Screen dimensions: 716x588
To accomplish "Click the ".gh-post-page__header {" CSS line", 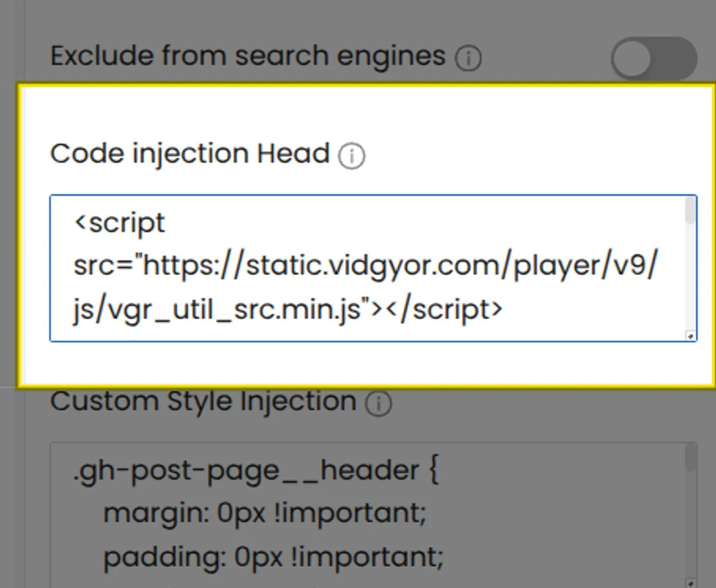I will (x=256, y=470).
